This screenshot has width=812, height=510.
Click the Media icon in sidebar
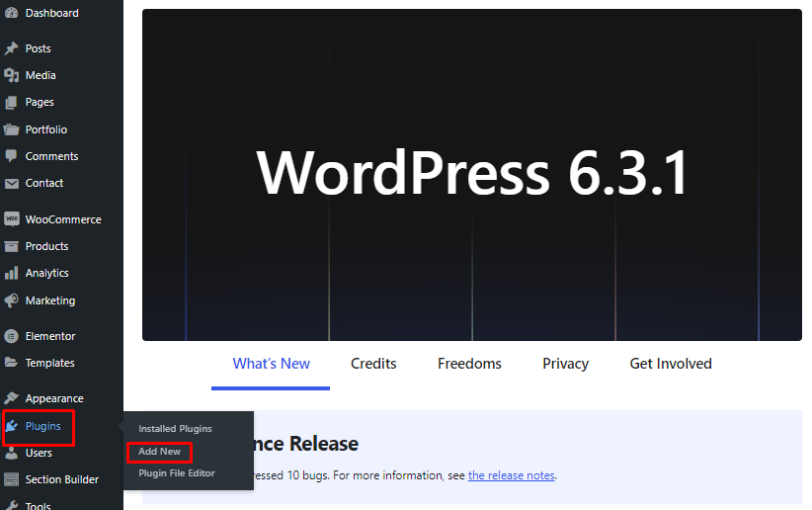(12, 75)
